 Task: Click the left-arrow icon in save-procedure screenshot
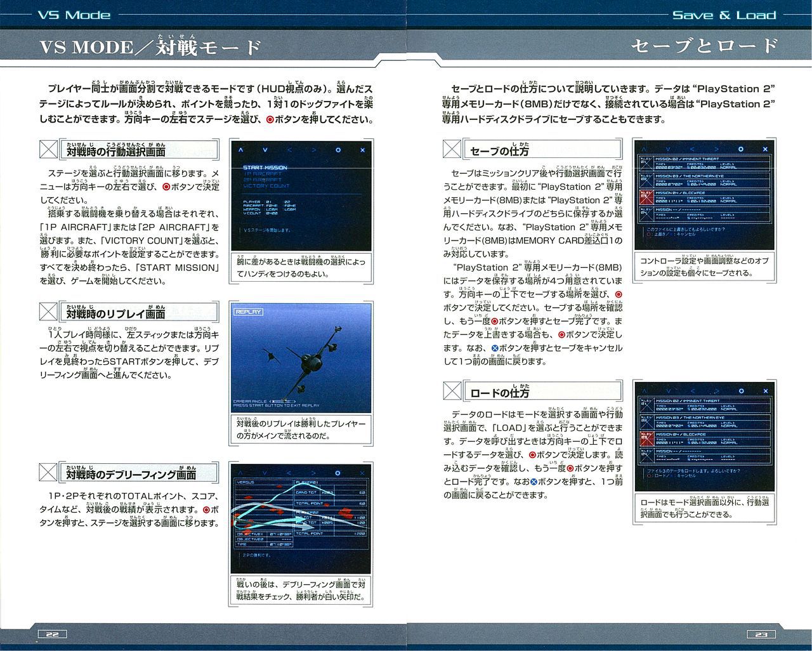pyautogui.click(x=693, y=150)
